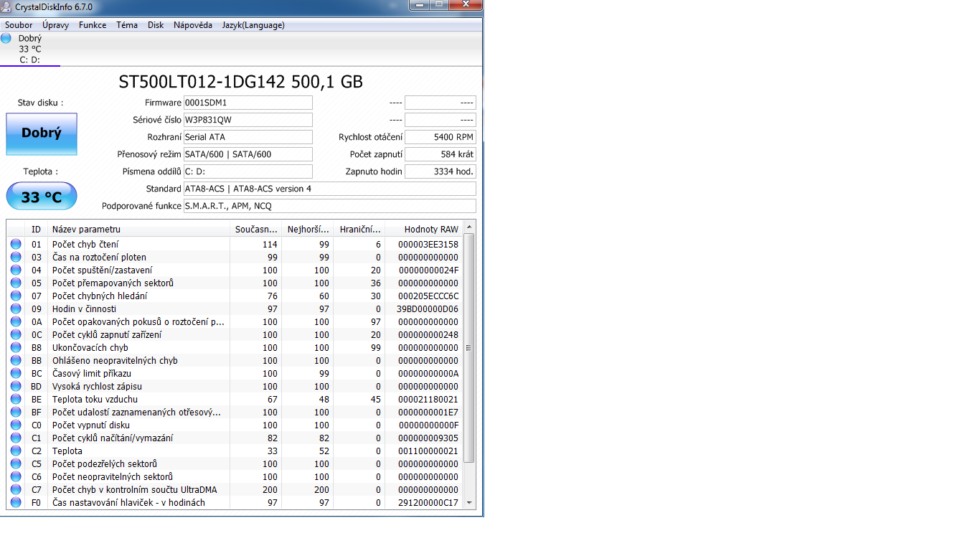The height and width of the screenshot is (551, 980).
Task: Click status orb for row 03 Čas na roztočení ploten
Action: tap(16, 258)
